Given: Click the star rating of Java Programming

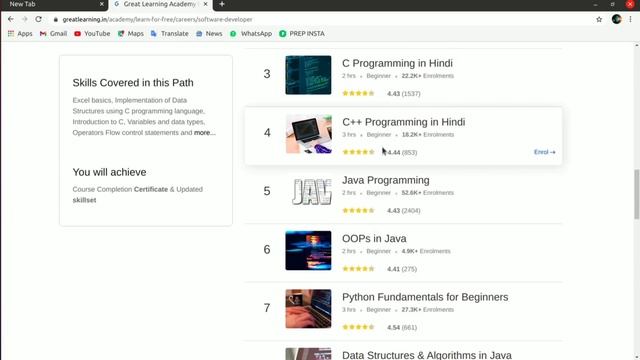Looking at the screenshot, I should tap(358, 210).
